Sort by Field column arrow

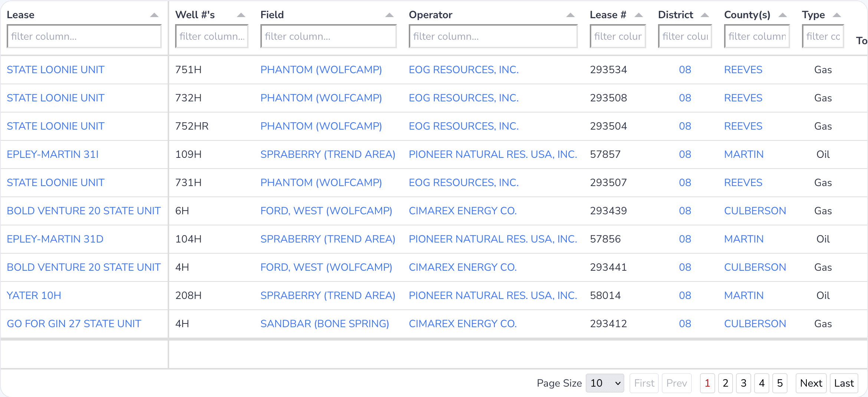pyautogui.click(x=389, y=15)
